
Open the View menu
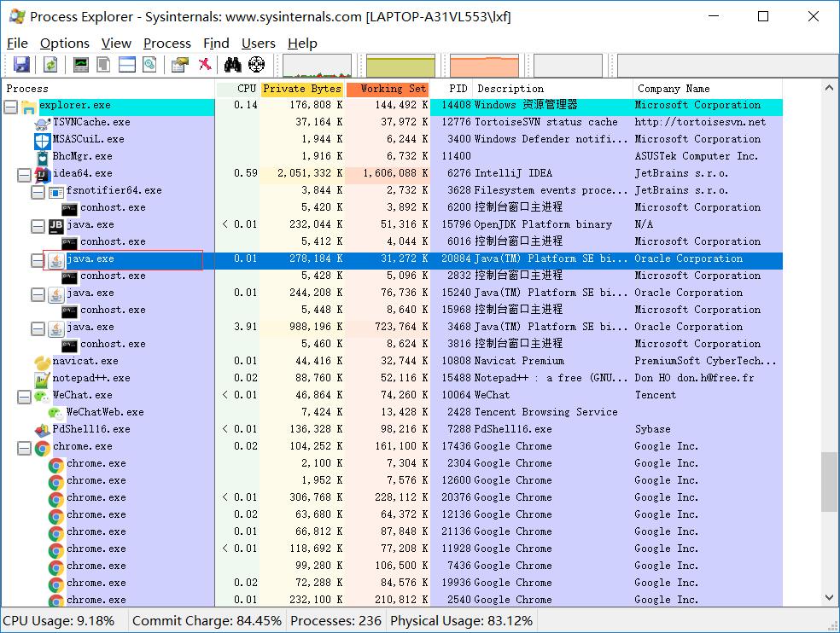tap(116, 44)
